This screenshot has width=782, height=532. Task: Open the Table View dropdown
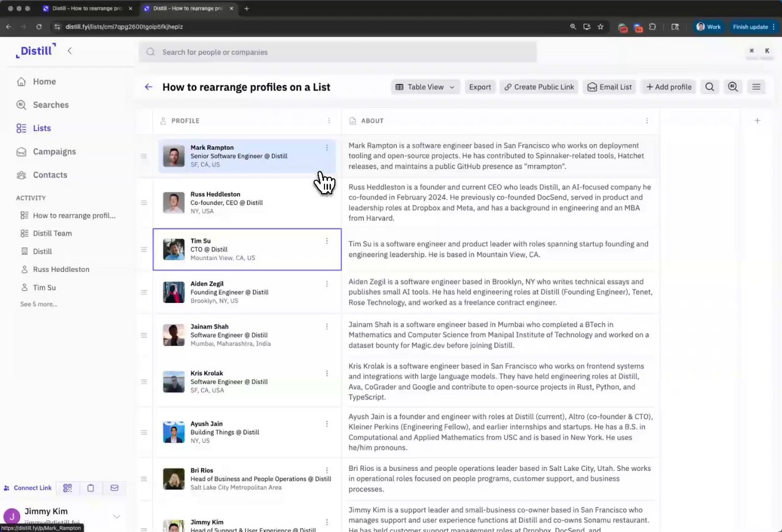426,87
